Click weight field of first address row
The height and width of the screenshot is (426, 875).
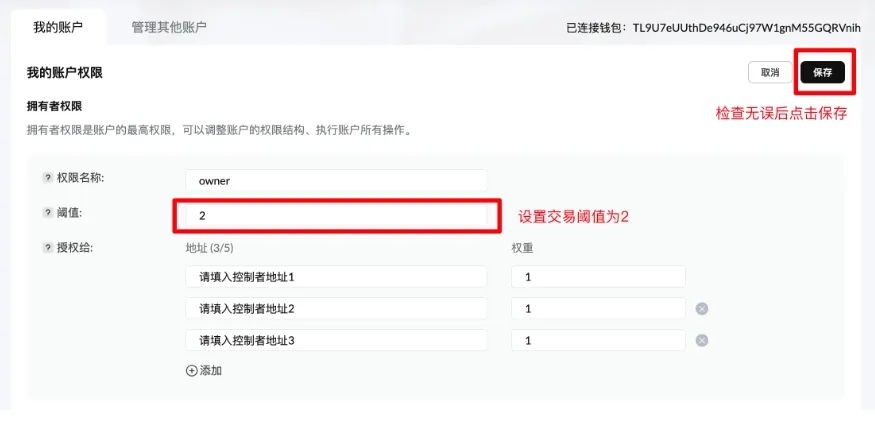pos(598,277)
